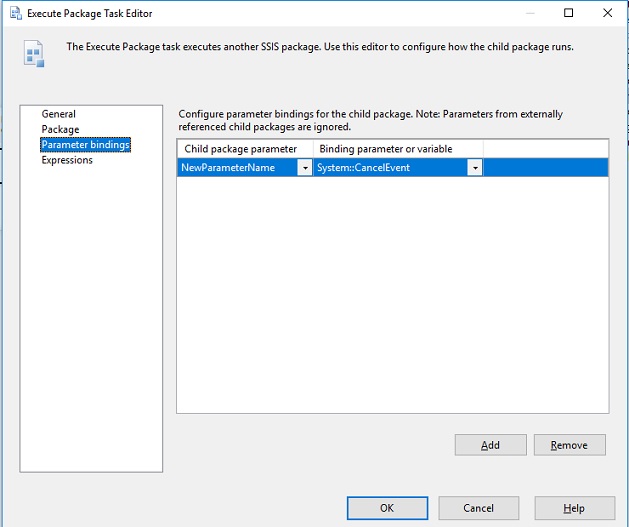The image size is (629, 527).
Task: Select the System::CancelEvent binding cell
Action: [x=389, y=168]
